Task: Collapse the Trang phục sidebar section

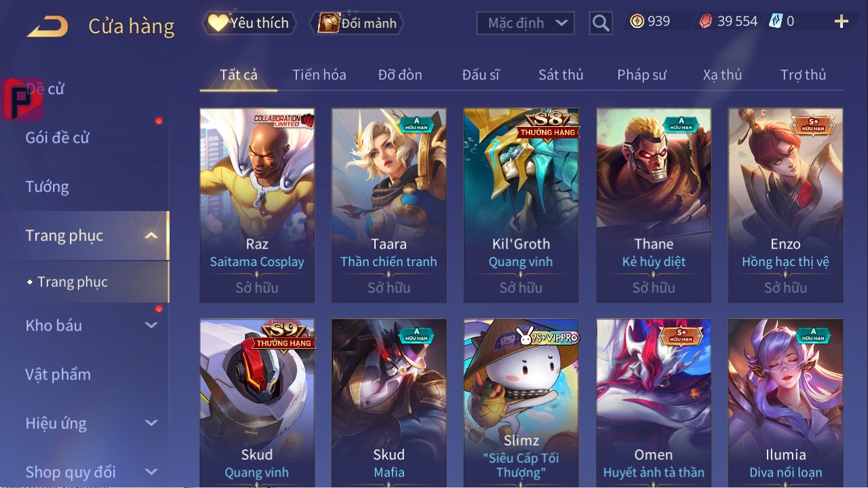Action: point(151,236)
